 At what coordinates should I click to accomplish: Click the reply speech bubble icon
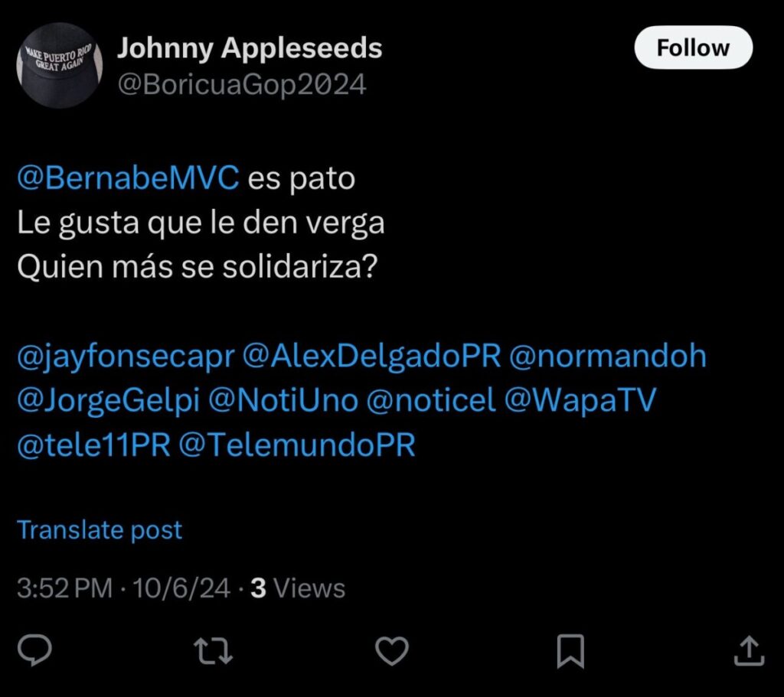coord(34,650)
